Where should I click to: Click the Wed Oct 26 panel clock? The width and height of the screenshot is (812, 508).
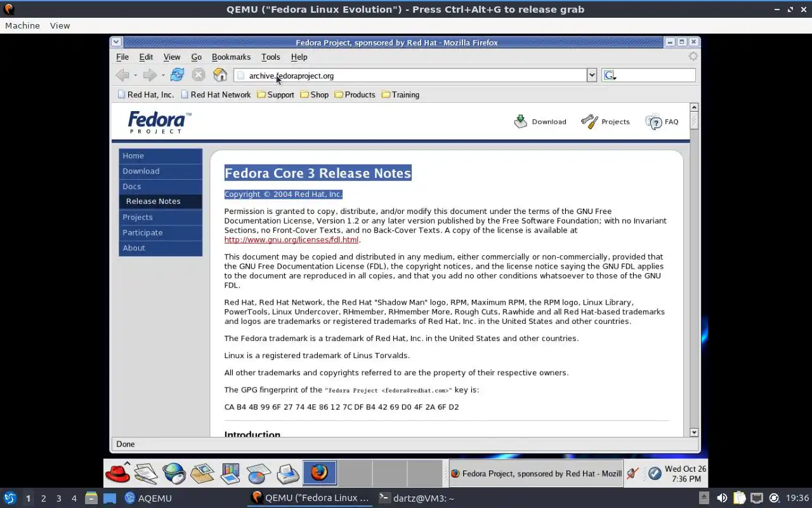click(685, 474)
